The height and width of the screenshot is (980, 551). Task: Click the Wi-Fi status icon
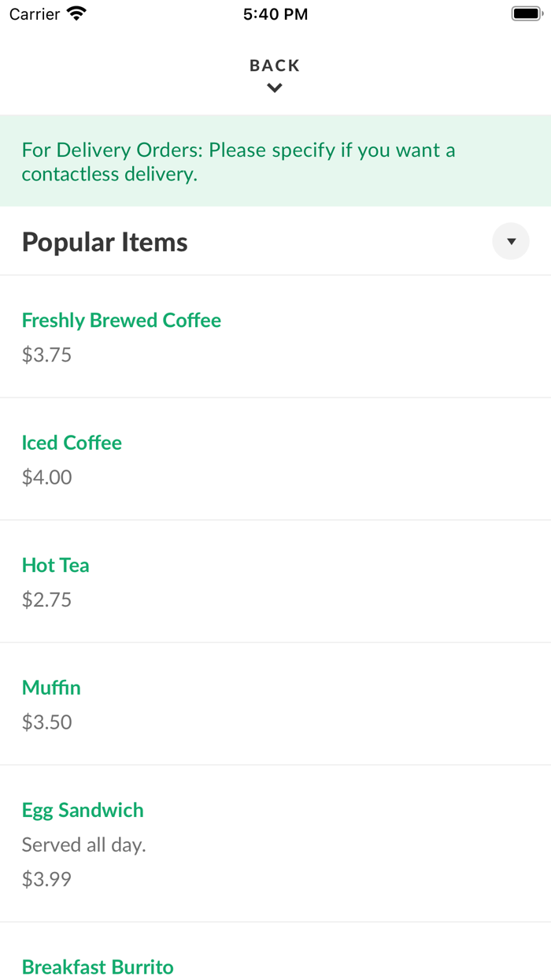pyautogui.click(x=76, y=13)
